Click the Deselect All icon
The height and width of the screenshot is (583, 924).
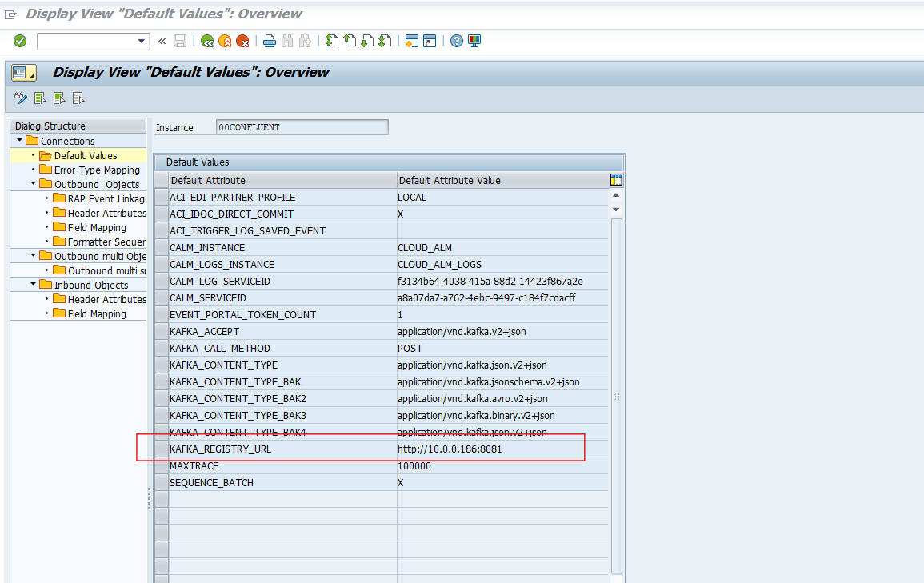[78, 98]
